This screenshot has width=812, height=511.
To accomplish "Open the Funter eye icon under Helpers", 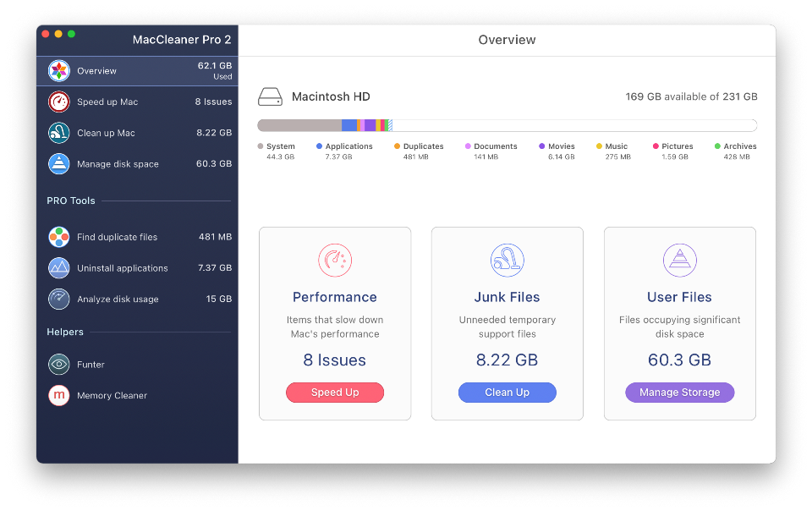I will [x=58, y=364].
